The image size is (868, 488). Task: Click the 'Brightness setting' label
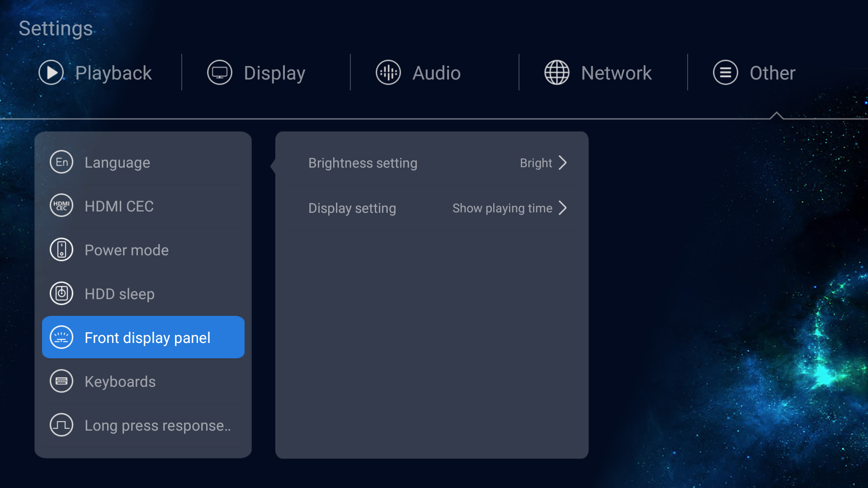(363, 163)
